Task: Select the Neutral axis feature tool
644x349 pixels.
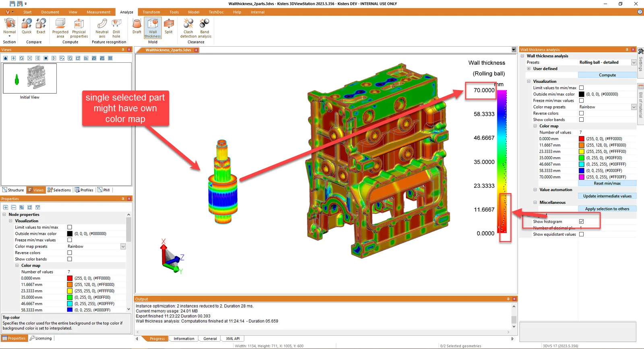Action: [x=102, y=28]
